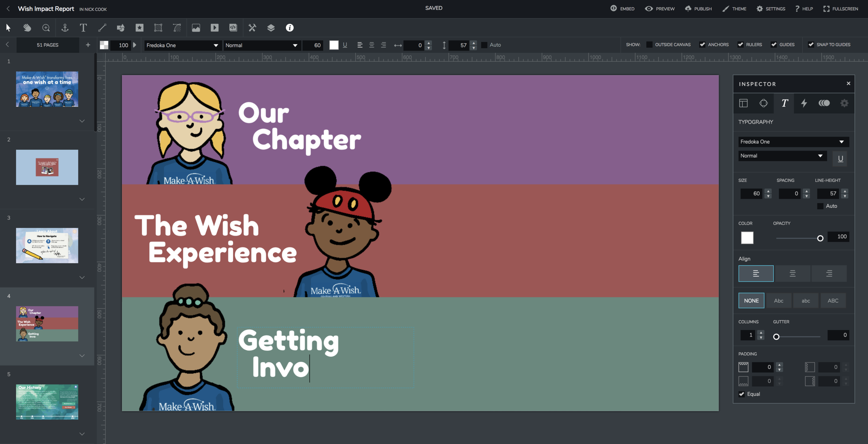Click the star icon library tool

coord(140,28)
